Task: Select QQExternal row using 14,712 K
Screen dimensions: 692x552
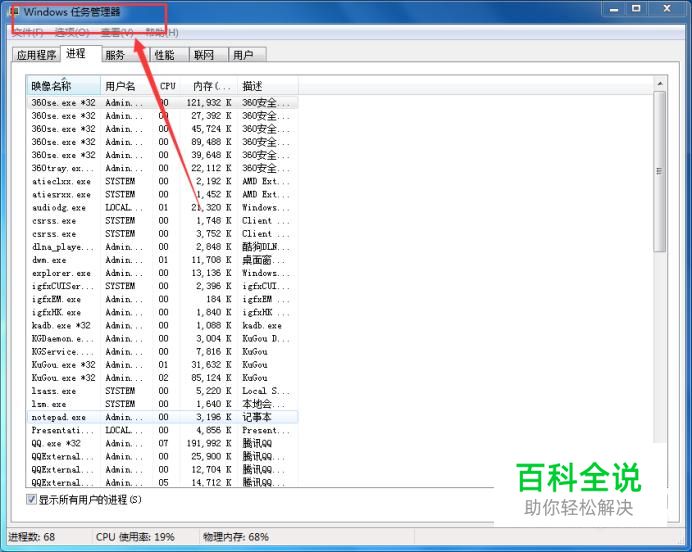Action: click(x=162, y=482)
